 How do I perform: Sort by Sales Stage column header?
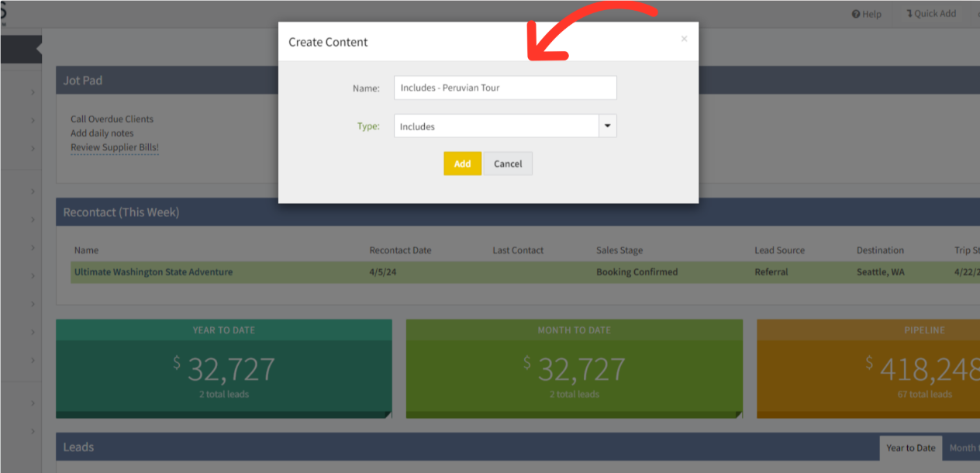[619, 250]
